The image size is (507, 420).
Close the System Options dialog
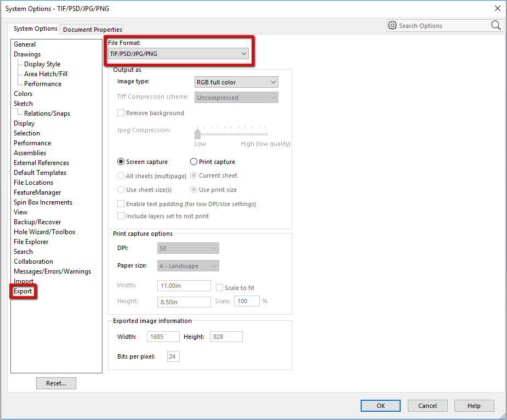click(x=498, y=8)
